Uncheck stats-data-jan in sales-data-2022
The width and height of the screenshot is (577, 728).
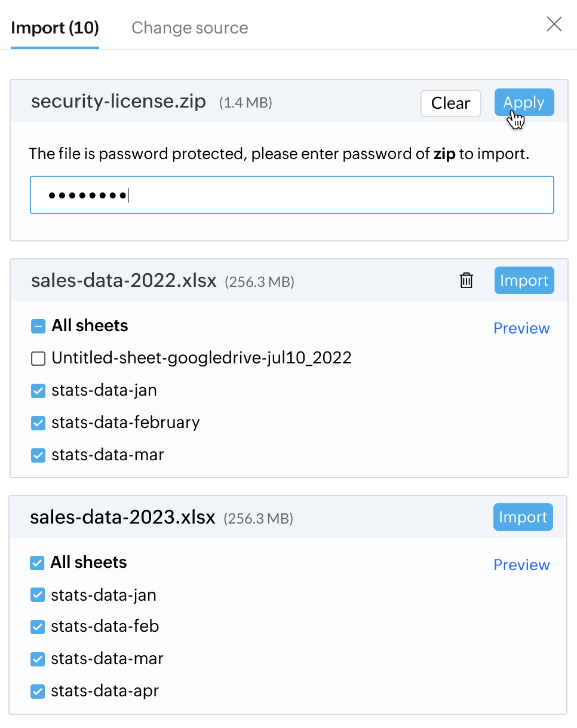(x=38, y=391)
